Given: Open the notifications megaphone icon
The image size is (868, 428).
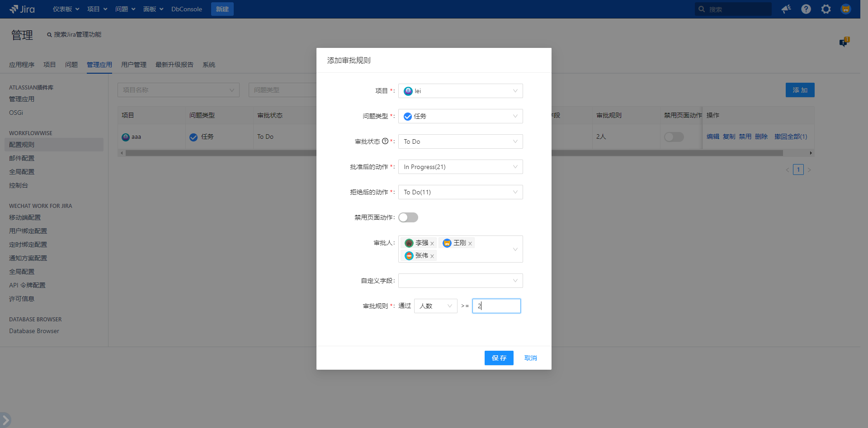Looking at the screenshot, I should pyautogui.click(x=786, y=9).
